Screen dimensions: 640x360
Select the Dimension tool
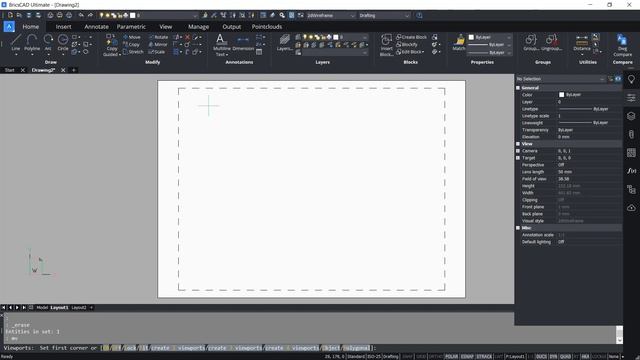[x=243, y=42]
